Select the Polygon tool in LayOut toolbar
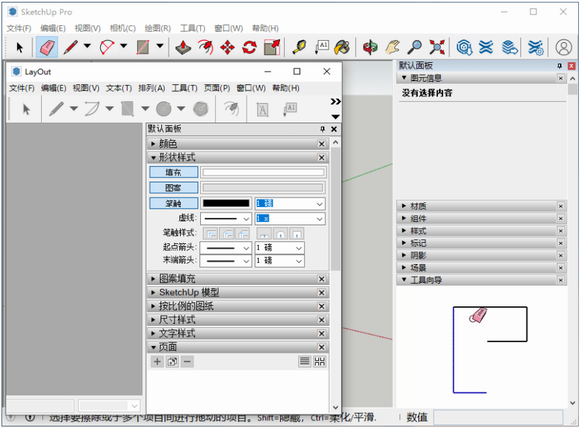Viewport: 580px width, 428px height. pos(200,109)
